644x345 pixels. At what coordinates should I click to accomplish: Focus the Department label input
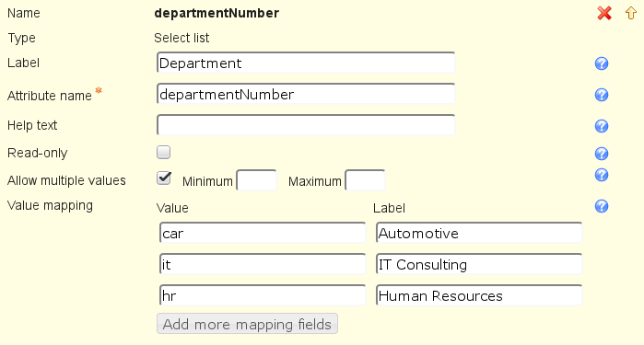(x=306, y=63)
